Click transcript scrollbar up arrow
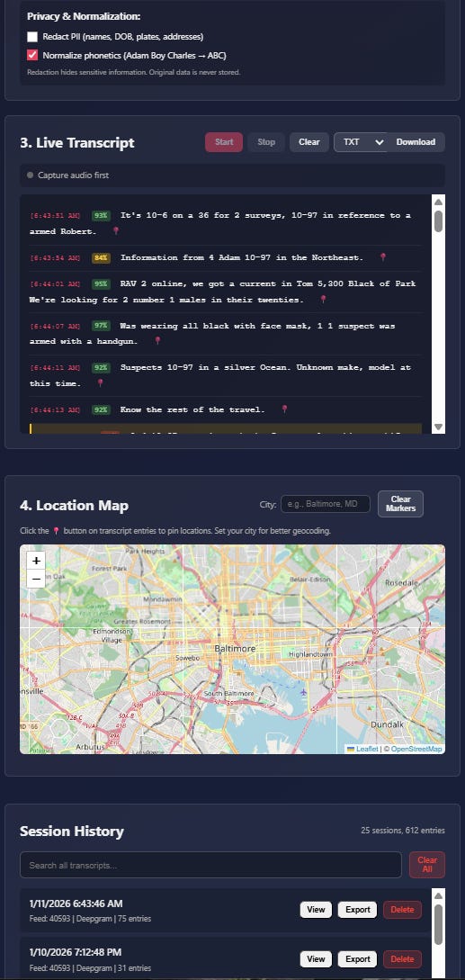Image resolution: width=465 pixels, height=980 pixels. click(x=438, y=202)
